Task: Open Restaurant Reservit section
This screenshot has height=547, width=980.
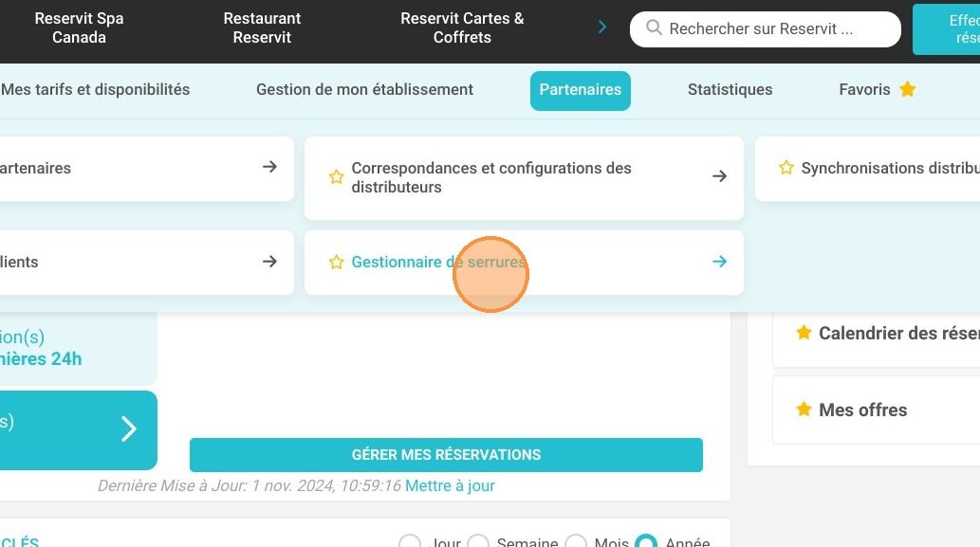Action: point(262,28)
